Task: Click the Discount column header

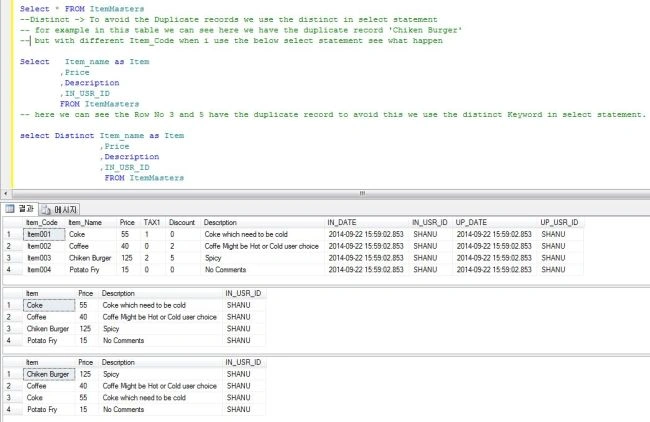Action: coord(183,223)
